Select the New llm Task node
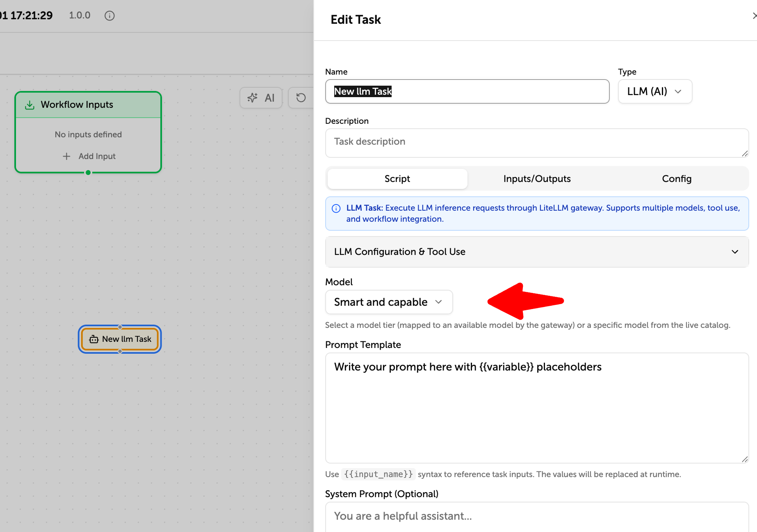757x532 pixels. 120,339
